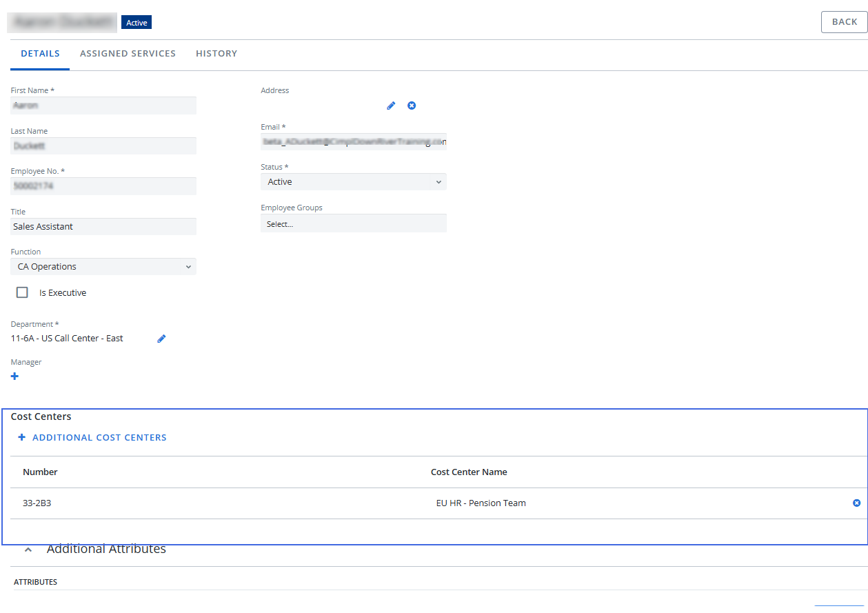Open the History tab
868x613 pixels.
[x=216, y=54]
